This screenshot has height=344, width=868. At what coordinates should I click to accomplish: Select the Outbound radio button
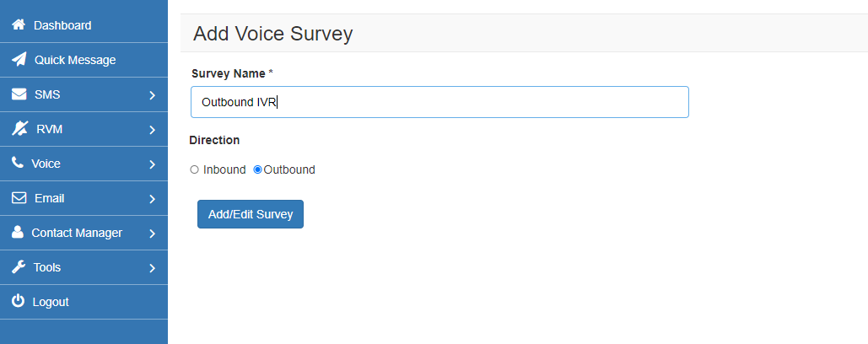click(258, 169)
